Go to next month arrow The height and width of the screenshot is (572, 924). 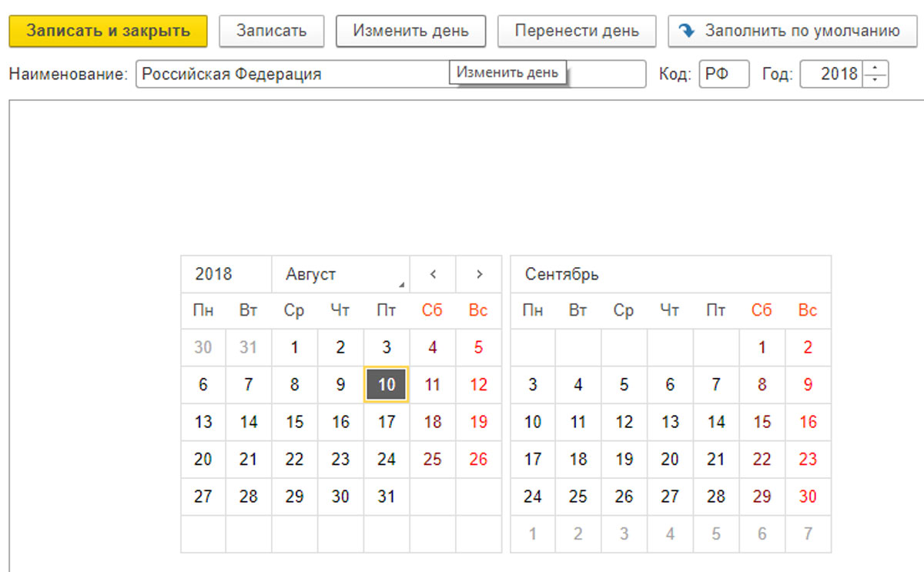[479, 274]
